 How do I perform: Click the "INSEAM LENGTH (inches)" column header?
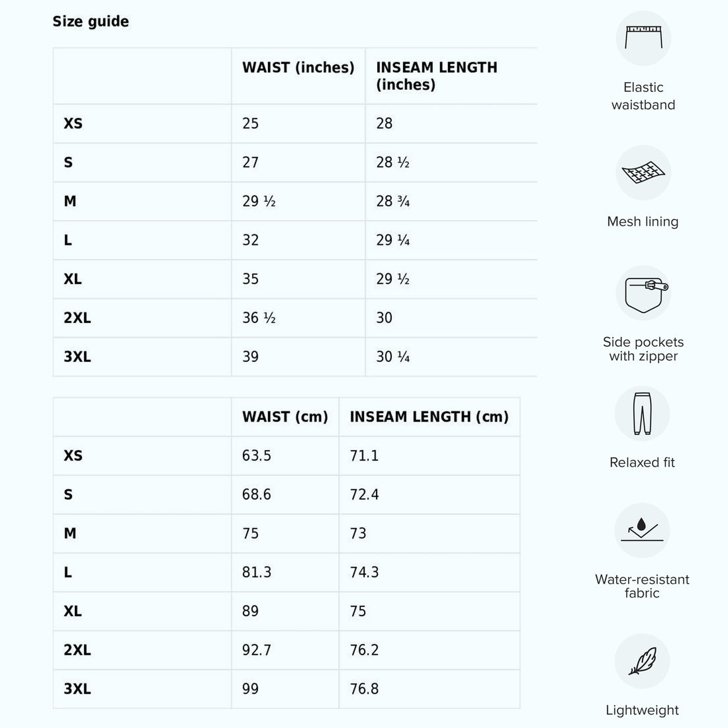click(x=436, y=76)
